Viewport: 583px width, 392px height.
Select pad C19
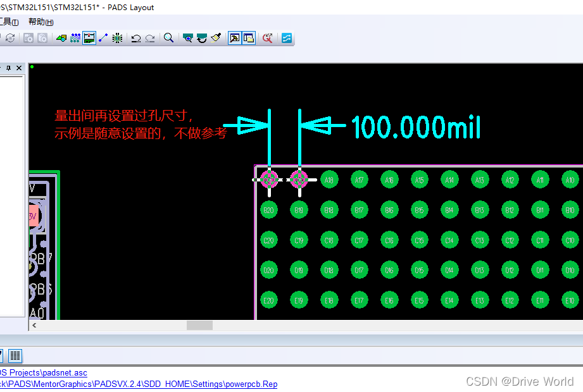pos(299,240)
